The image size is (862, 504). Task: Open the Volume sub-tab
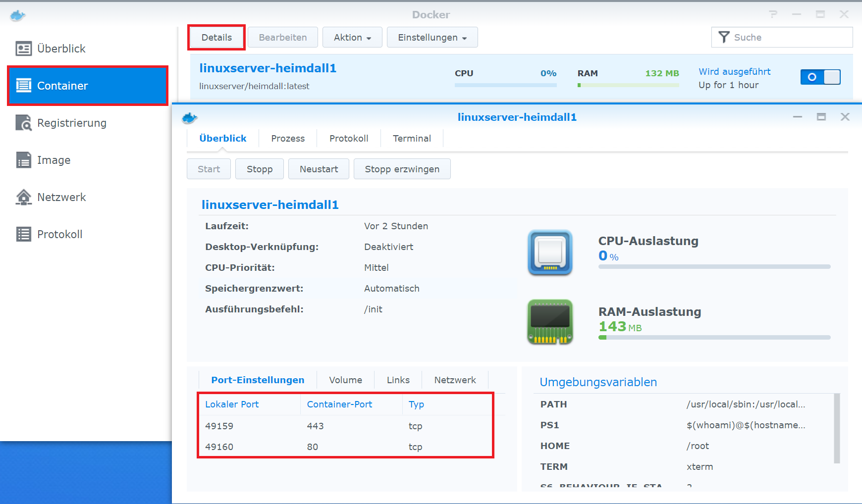[x=345, y=380]
